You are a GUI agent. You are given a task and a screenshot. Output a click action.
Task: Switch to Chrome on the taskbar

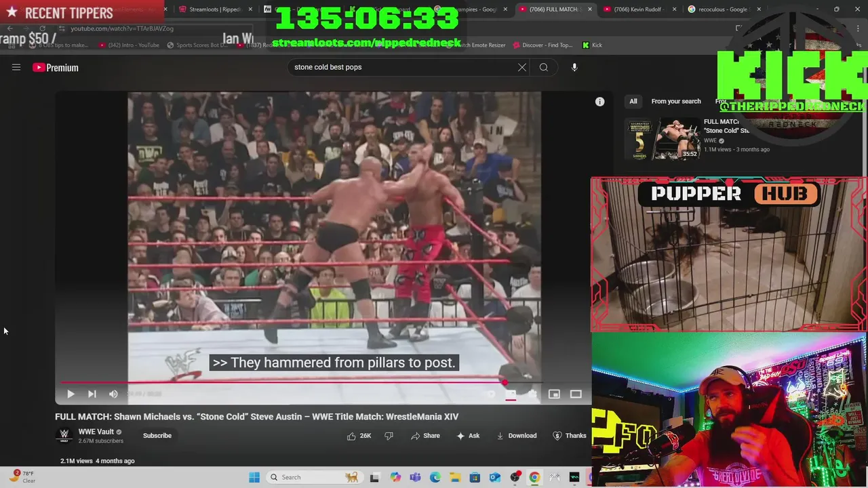(534, 477)
